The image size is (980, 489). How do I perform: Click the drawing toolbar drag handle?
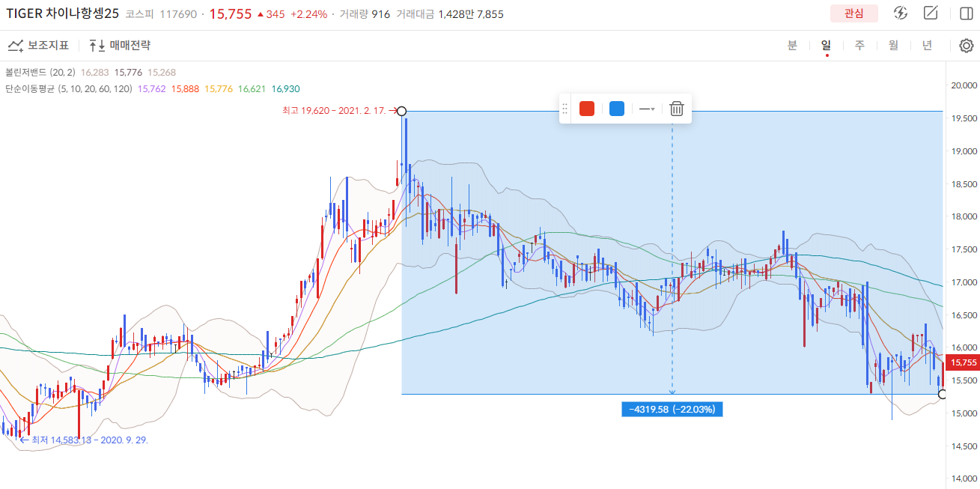565,109
